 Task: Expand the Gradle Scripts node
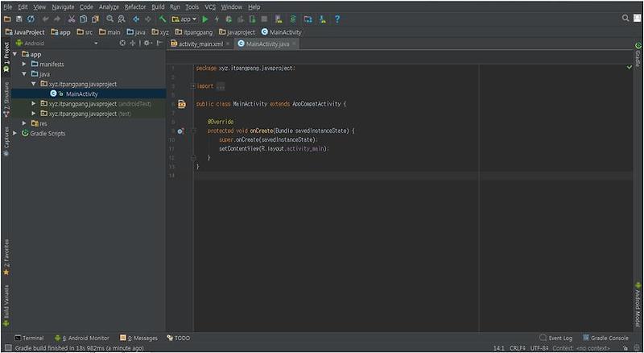(x=16, y=133)
